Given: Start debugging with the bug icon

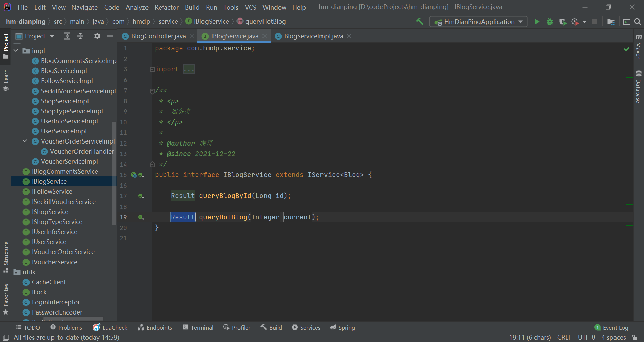Looking at the screenshot, I should click(550, 22).
